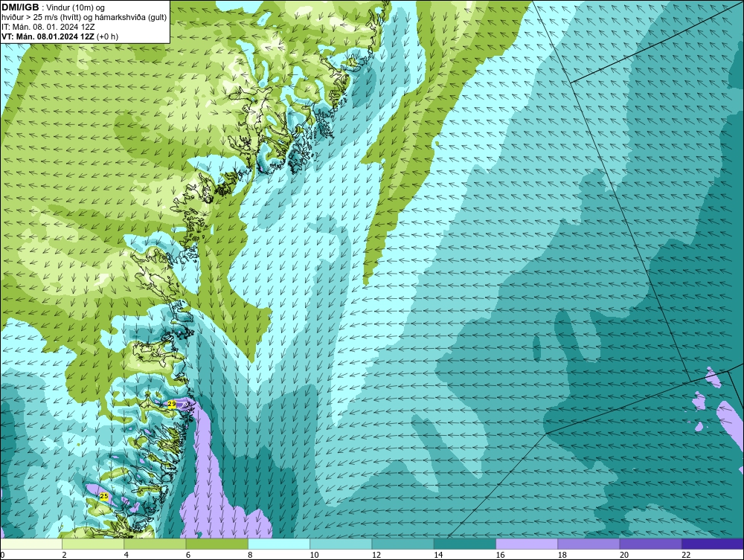Click the 18–20 m/s legend color
The image size is (744, 560).
point(589,544)
